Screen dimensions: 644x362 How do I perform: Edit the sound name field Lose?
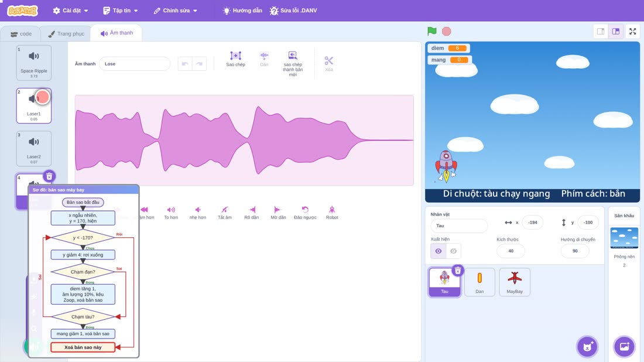[135, 64]
